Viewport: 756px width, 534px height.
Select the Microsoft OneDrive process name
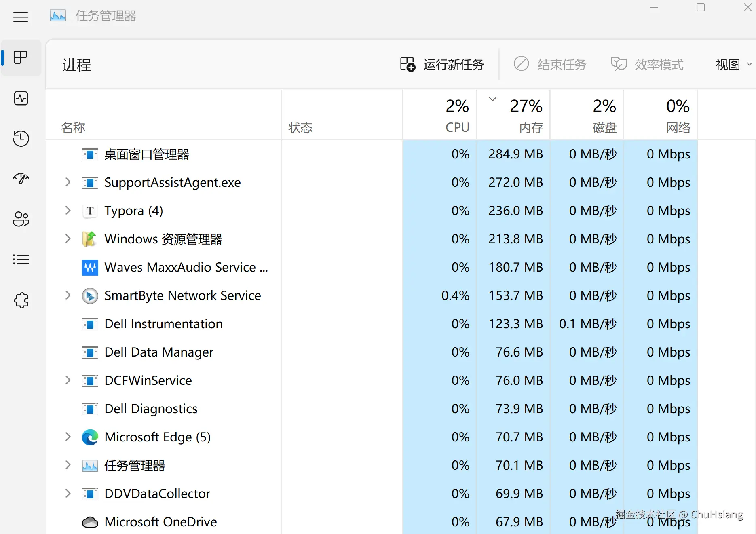click(x=160, y=522)
